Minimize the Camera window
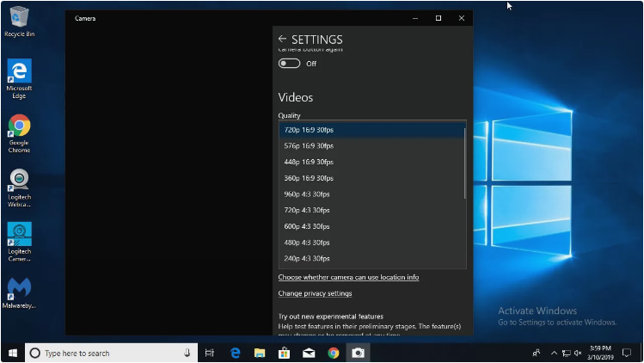The width and height of the screenshot is (644, 363). 415,18
